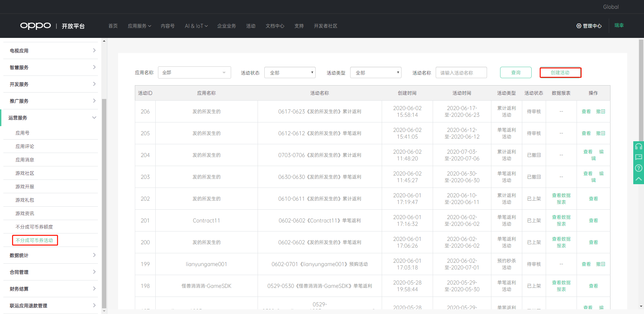The image size is (644, 314).
Task: Open the 应用名称 filter dropdown
Action: 194,72
